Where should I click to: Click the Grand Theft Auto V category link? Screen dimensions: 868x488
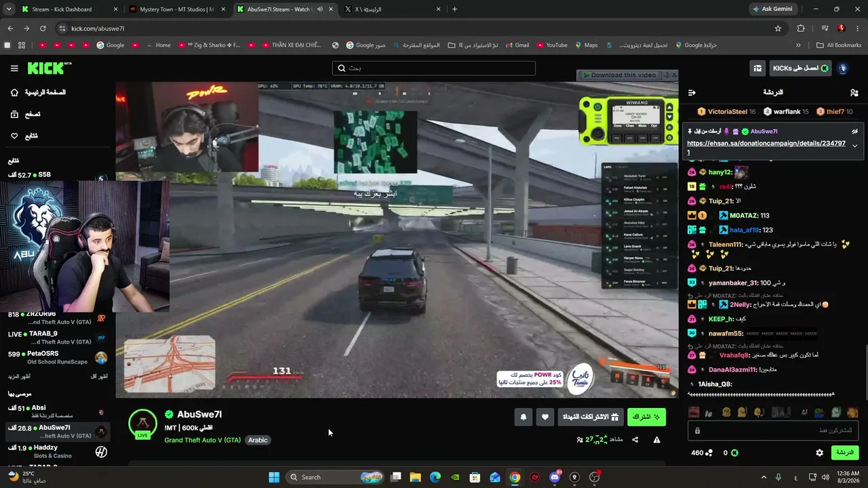point(202,440)
